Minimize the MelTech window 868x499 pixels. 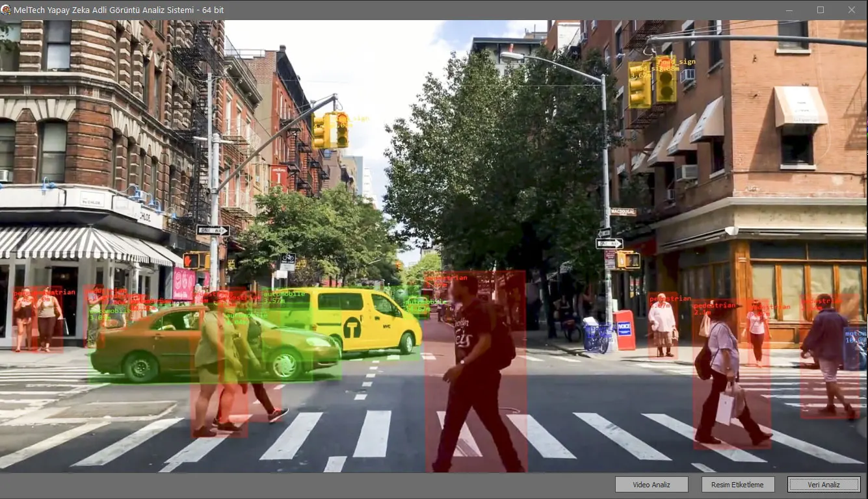(x=789, y=10)
